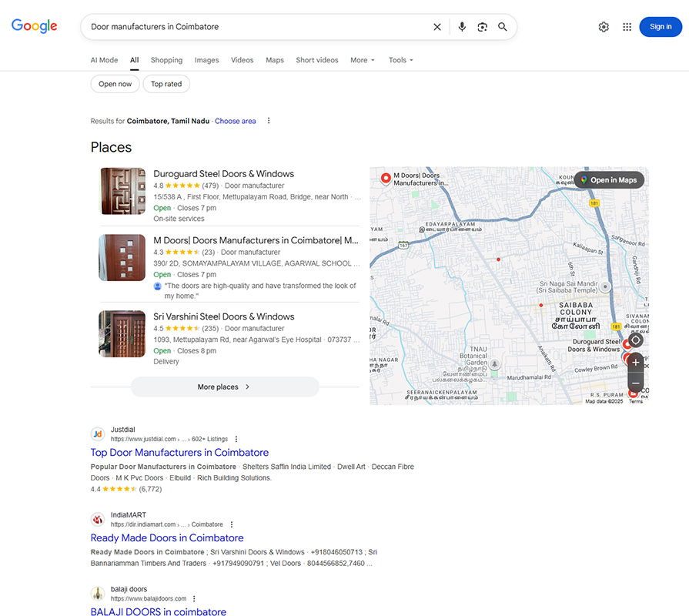Open Top Door Manufacturers in Coimbatore link
This screenshot has height=616, width=689.
pos(179,453)
